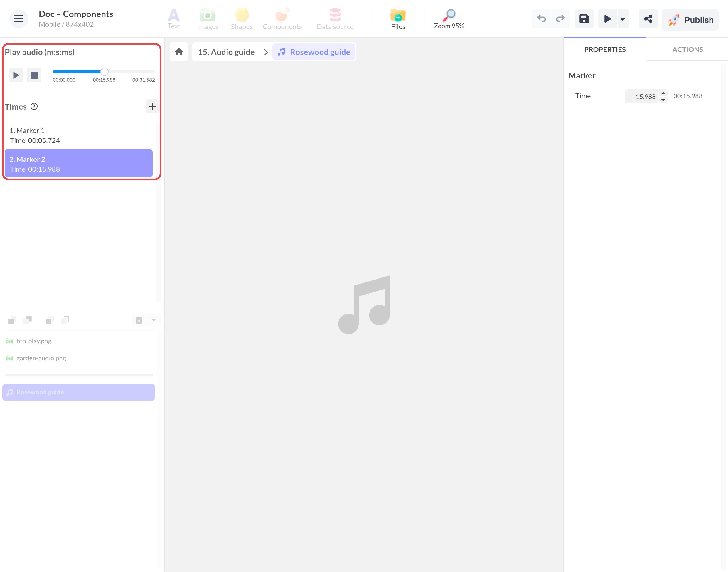This screenshot has width=728, height=572.
Task: Select the Rosewood guide layer
Action: pos(79,392)
